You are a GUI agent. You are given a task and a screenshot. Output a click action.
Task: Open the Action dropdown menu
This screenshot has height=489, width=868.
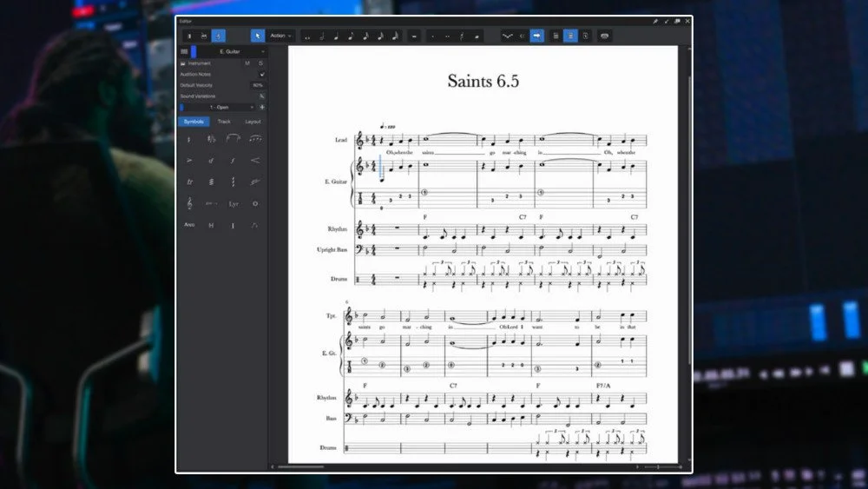[280, 36]
